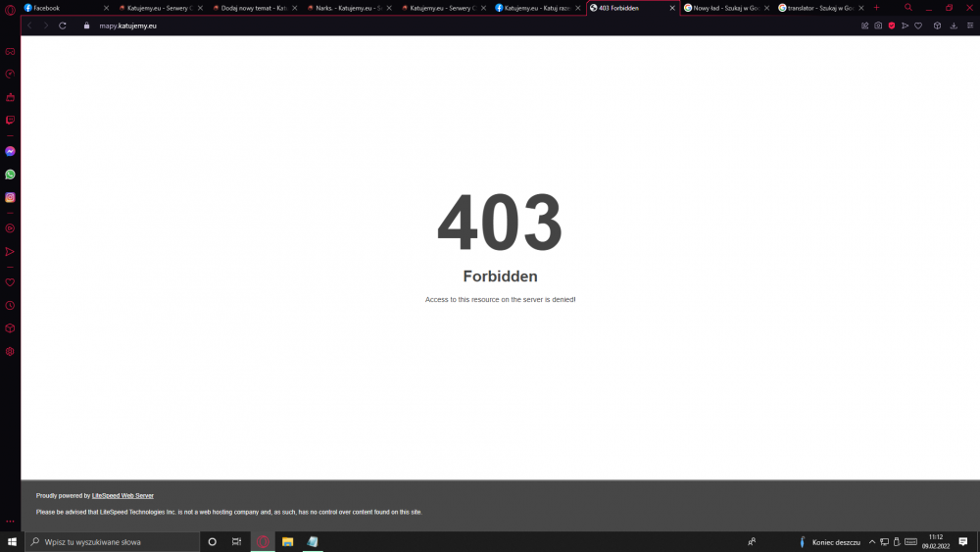Open GX Corner gamepad icon in sidebar
This screenshot has width=980, height=552.
[x=10, y=51]
